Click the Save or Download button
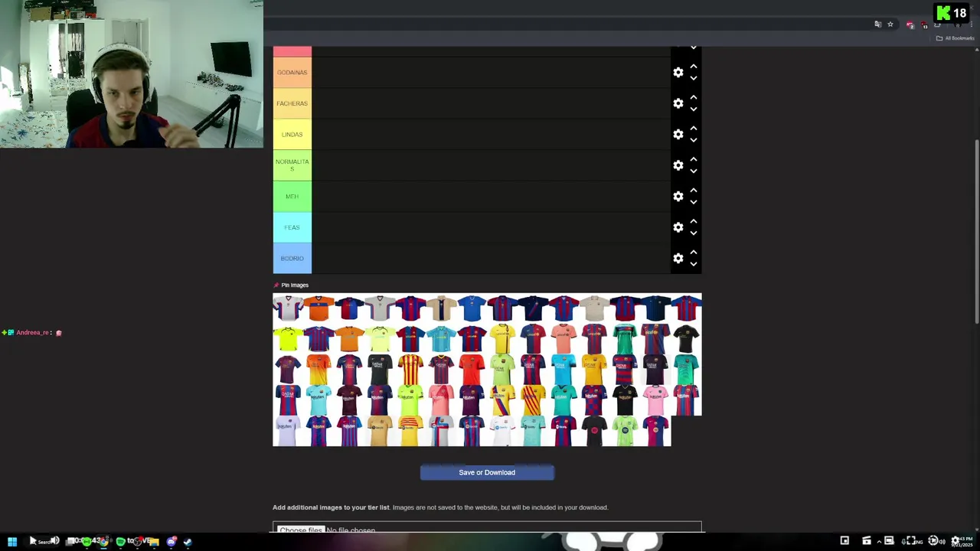Screen dimensions: 980x551 487,472
